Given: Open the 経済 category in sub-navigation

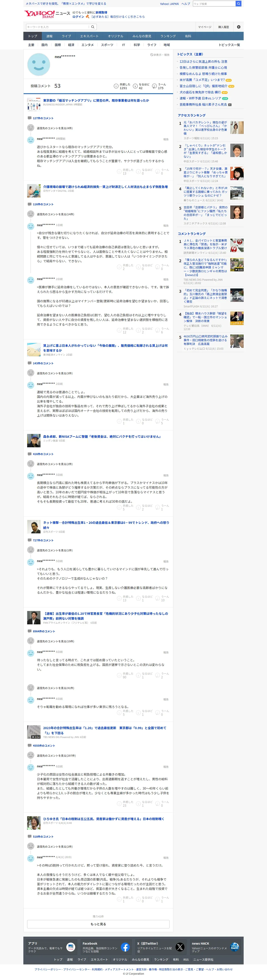Looking at the screenshot, I should [71, 45].
